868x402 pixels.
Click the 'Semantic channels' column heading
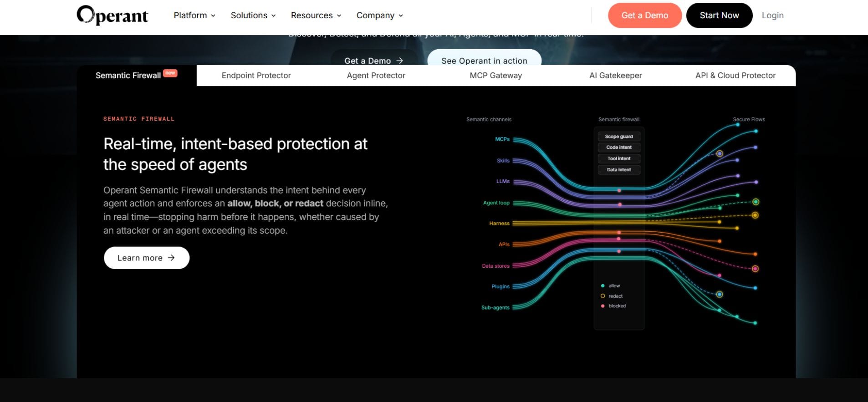(489, 119)
